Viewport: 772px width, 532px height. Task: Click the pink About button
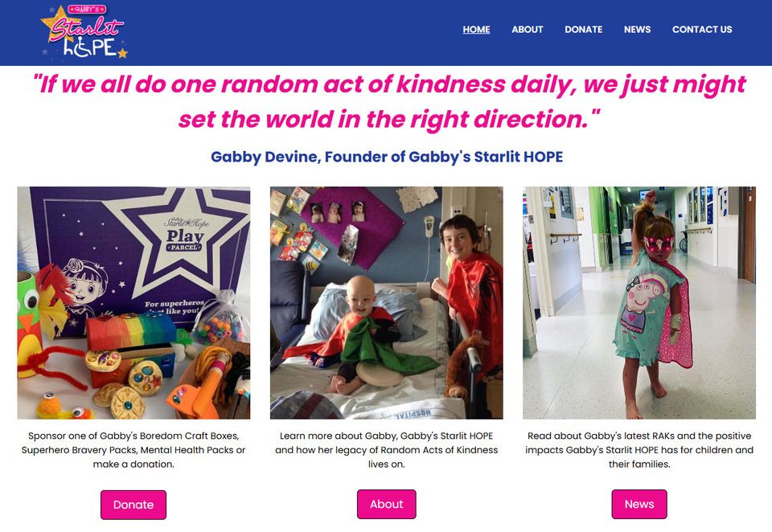point(387,504)
